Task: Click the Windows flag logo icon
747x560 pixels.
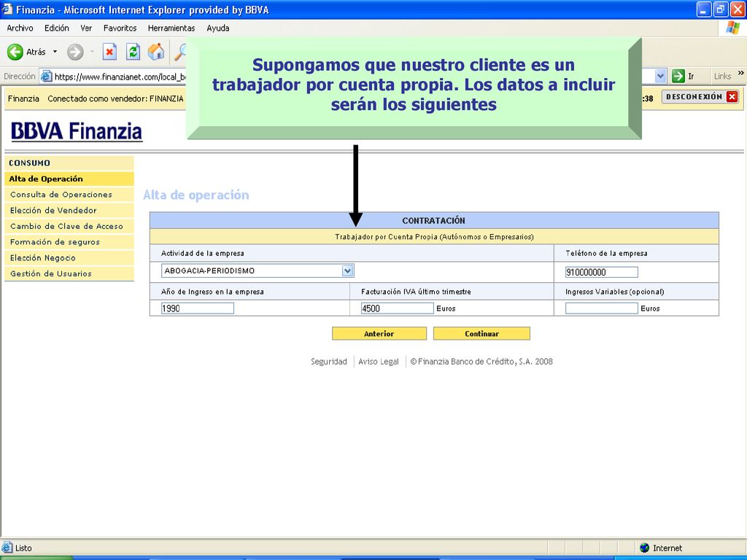Action: 732,28
